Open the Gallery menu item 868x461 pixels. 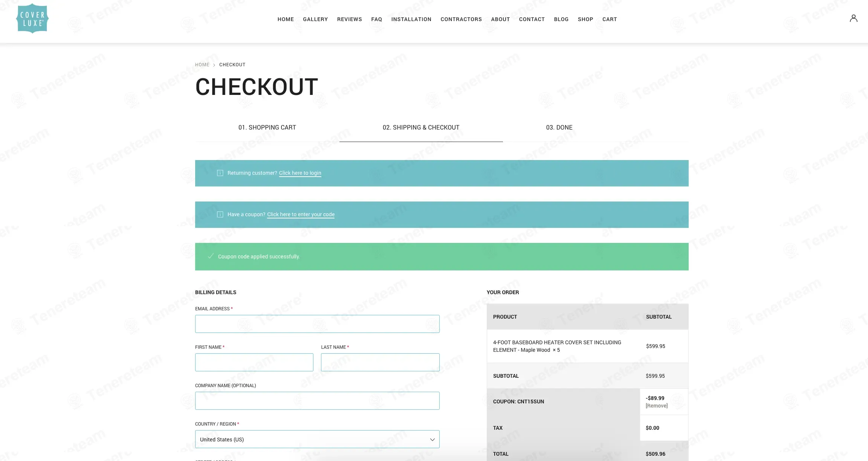point(315,19)
